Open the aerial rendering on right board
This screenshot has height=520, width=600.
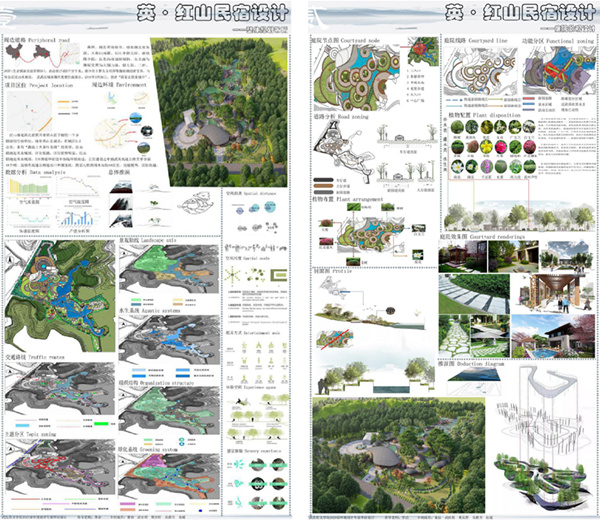[399, 455]
